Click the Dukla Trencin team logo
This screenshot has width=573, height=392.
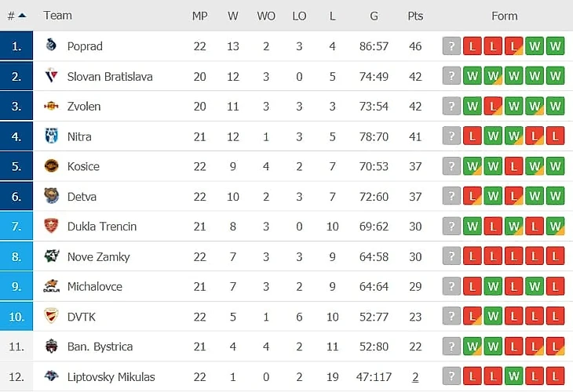click(52, 226)
